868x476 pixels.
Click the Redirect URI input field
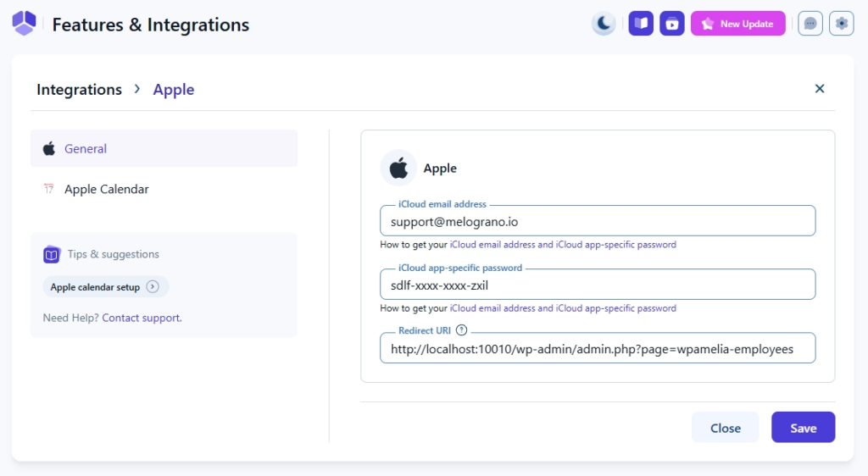click(598, 348)
